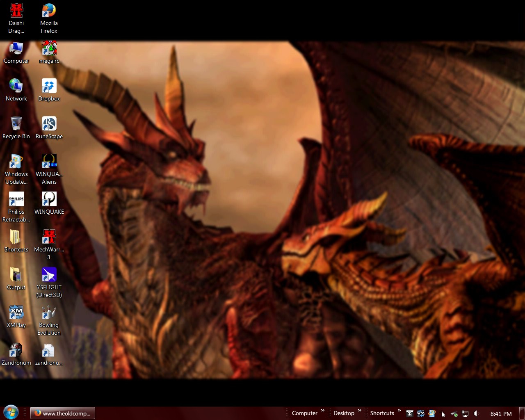Screen dimensions: 525x420
Task: Select the Shortcuts folder on the desktop
Action: click(x=16, y=241)
